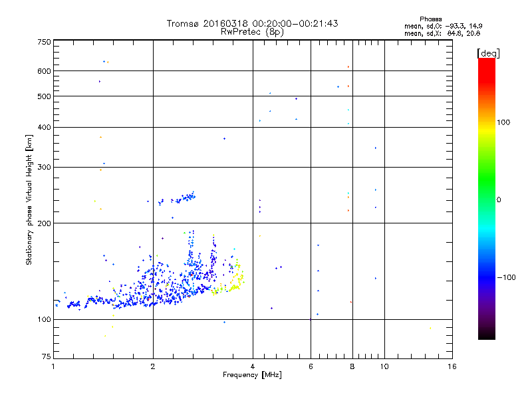Viewport: 532px width, 399px height.
Task: Click the y-axis tick label '300'
Action: [44, 168]
